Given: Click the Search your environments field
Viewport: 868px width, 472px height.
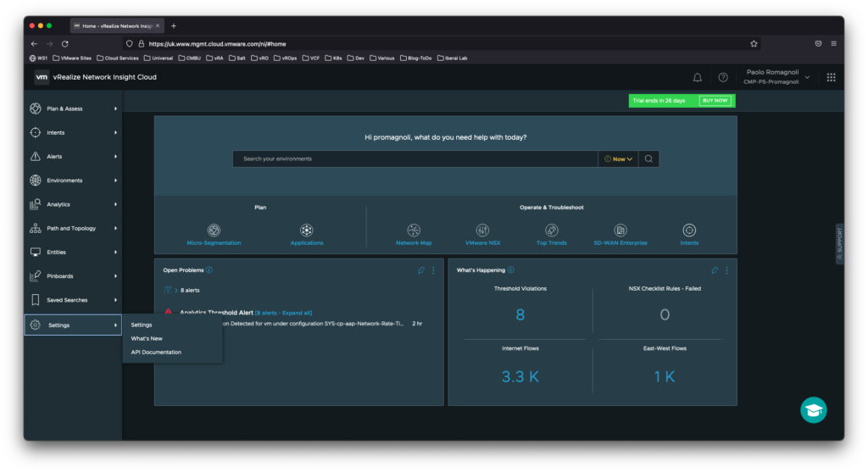Looking at the screenshot, I should [x=415, y=158].
